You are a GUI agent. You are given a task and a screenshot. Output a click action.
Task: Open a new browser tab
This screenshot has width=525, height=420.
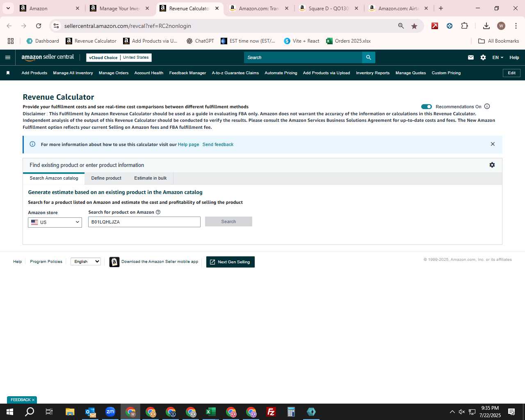(x=441, y=8)
